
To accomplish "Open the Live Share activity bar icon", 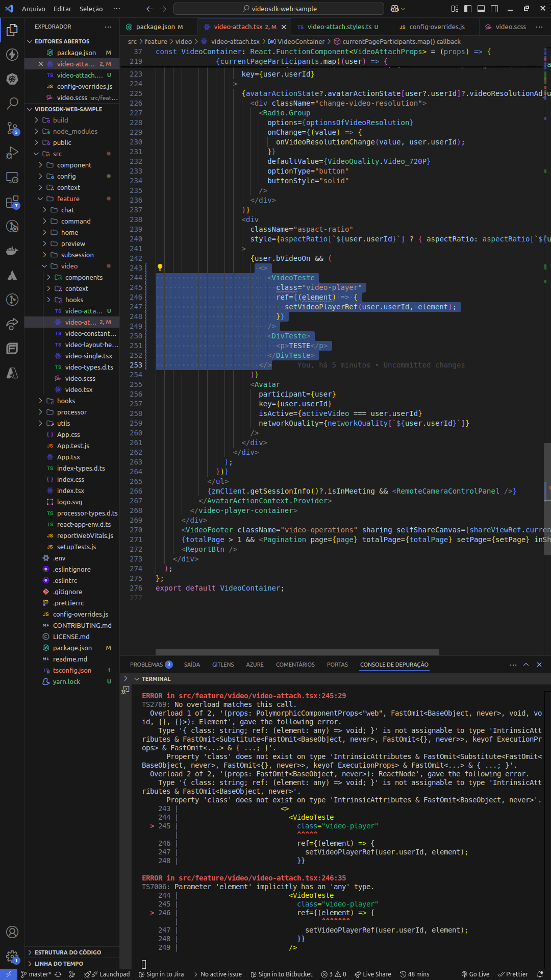I will point(12,324).
